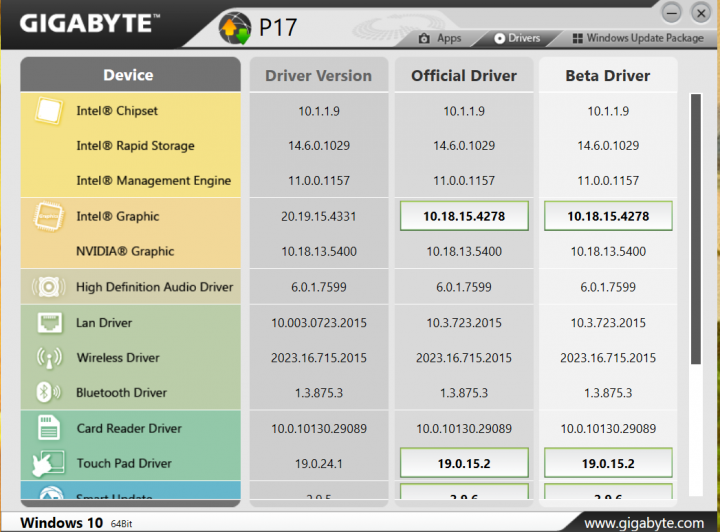Click the P17 model name
This screenshot has height=532, width=720.
[x=278, y=28]
